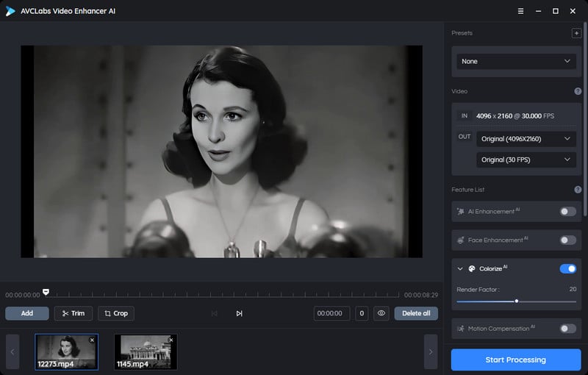Viewport: 588px width, 375px height.
Task: Enable the Motion Compensation switch
Action: [x=567, y=329]
